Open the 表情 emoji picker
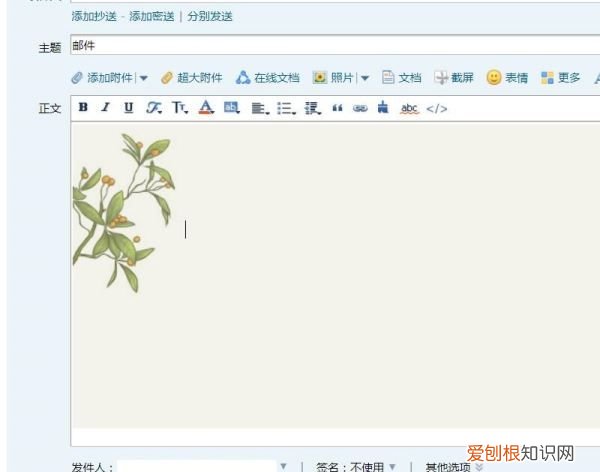This screenshot has height=472, width=600. pos(507,78)
